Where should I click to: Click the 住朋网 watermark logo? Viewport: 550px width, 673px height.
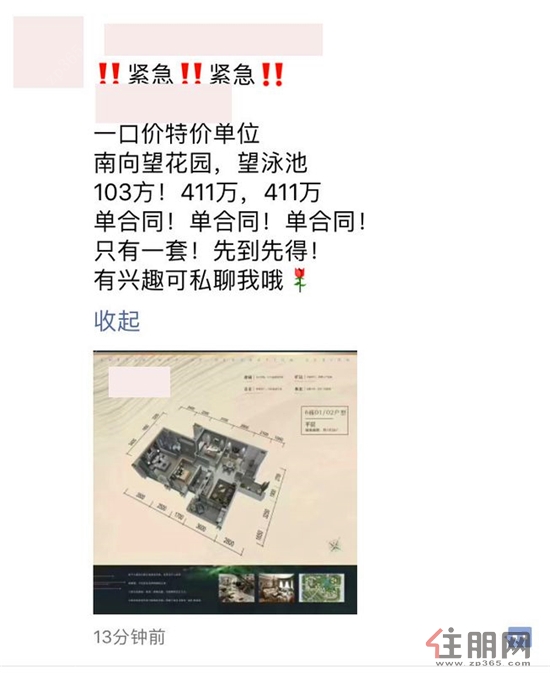click(477, 643)
